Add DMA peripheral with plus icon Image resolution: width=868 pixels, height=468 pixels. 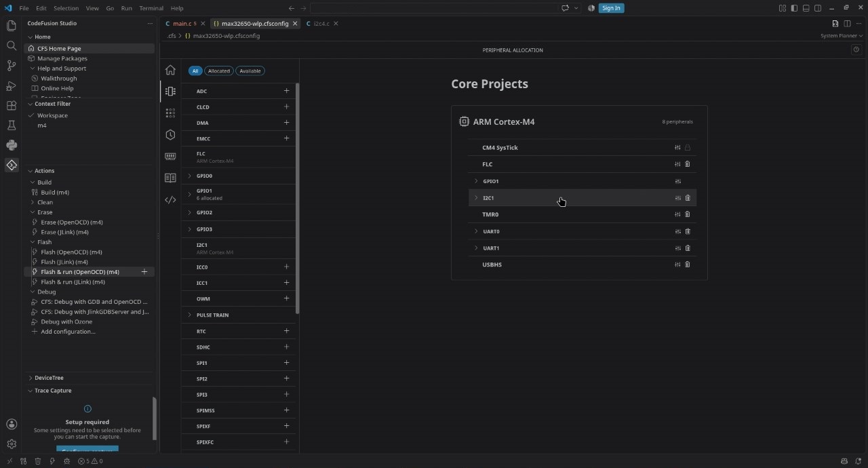tap(286, 123)
